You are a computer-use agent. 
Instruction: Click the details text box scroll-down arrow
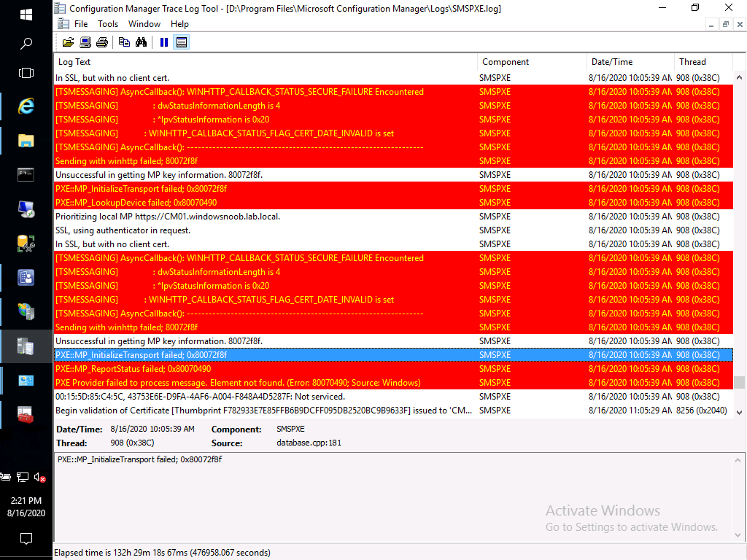(738, 536)
